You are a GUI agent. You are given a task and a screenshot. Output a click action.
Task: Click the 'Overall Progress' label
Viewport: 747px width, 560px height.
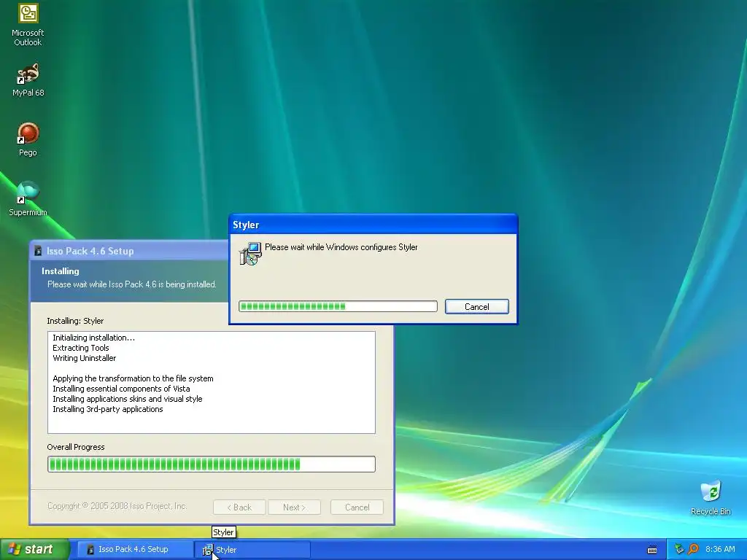pyautogui.click(x=75, y=447)
